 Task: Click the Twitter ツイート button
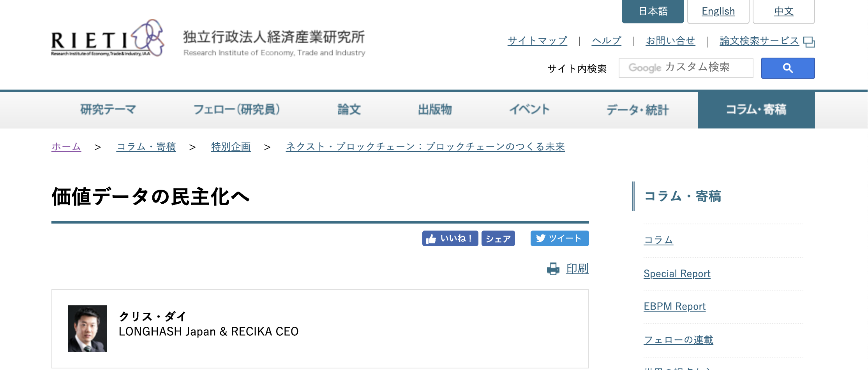559,238
